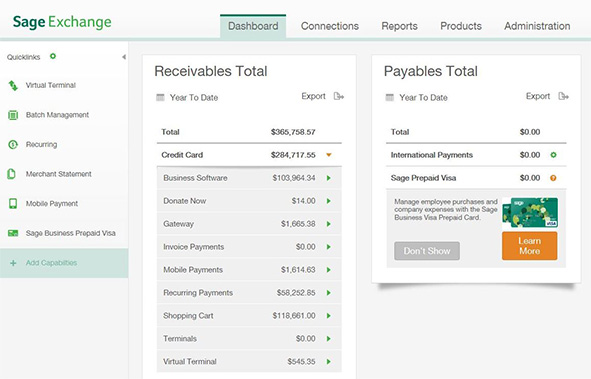The image size is (591, 379).
Task: Click the Learn More button
Action: (530, 246)
